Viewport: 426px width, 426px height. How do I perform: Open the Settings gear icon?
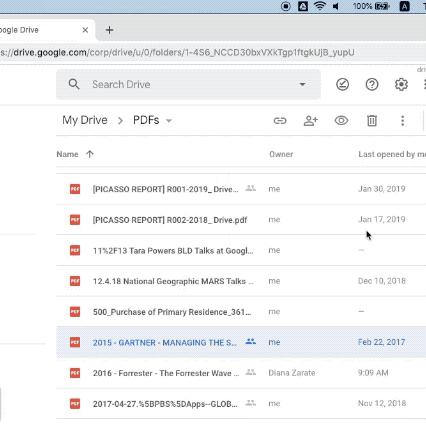click(401, 84)
